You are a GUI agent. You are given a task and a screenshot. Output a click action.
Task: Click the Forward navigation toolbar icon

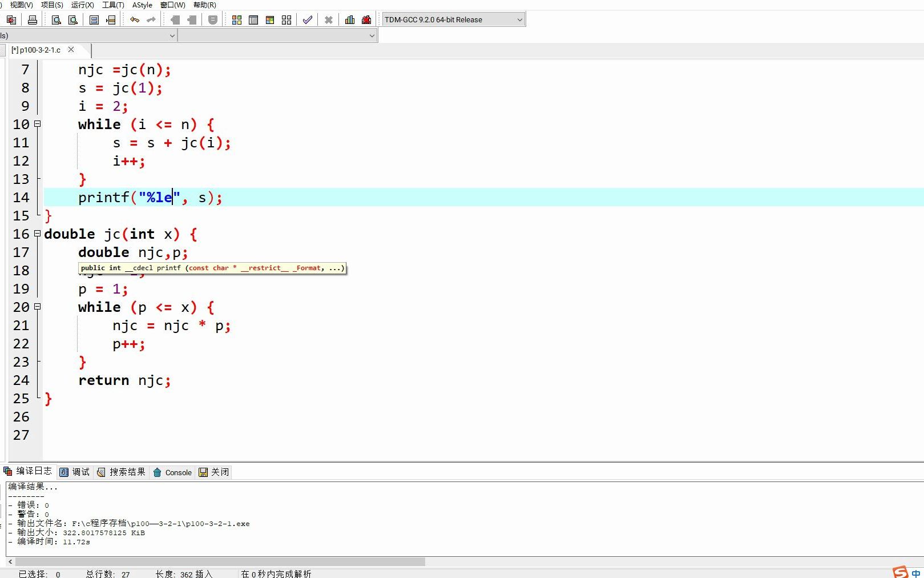(x=192, y=20)
